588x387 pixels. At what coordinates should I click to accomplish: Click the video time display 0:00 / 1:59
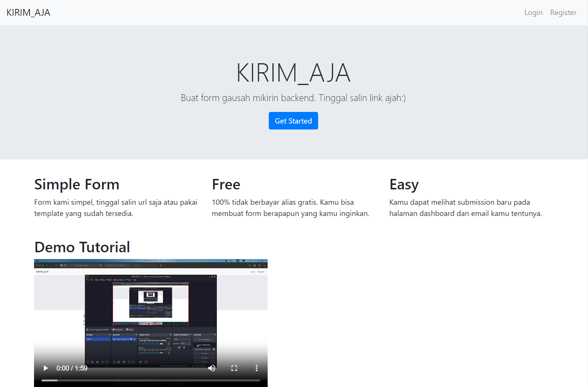72,368
